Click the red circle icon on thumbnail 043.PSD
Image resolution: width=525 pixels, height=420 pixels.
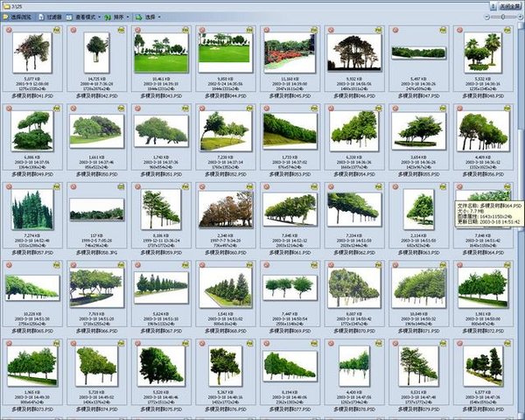(x=137, y=30)
